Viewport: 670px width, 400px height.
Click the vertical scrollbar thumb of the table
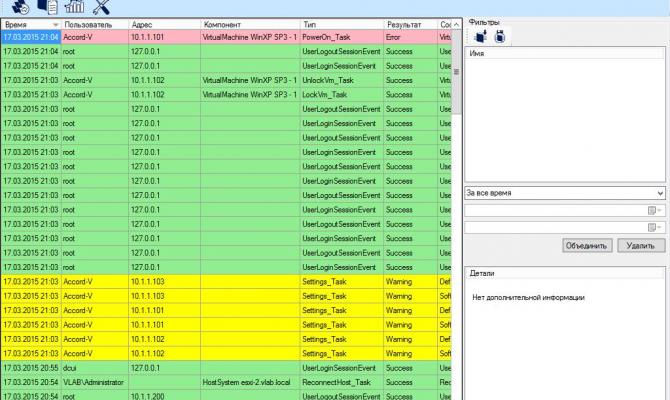coord(456,72)
